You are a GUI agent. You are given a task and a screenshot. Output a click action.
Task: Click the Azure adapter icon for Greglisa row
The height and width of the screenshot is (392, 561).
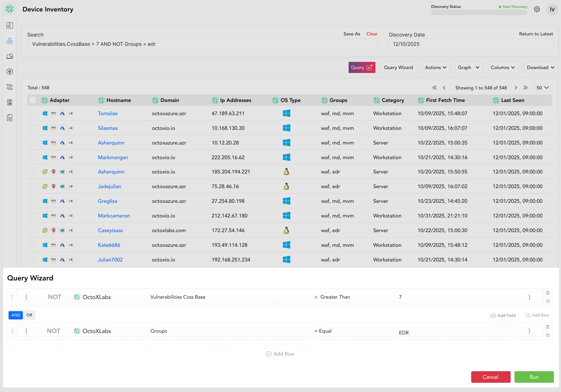coord(62,201)
